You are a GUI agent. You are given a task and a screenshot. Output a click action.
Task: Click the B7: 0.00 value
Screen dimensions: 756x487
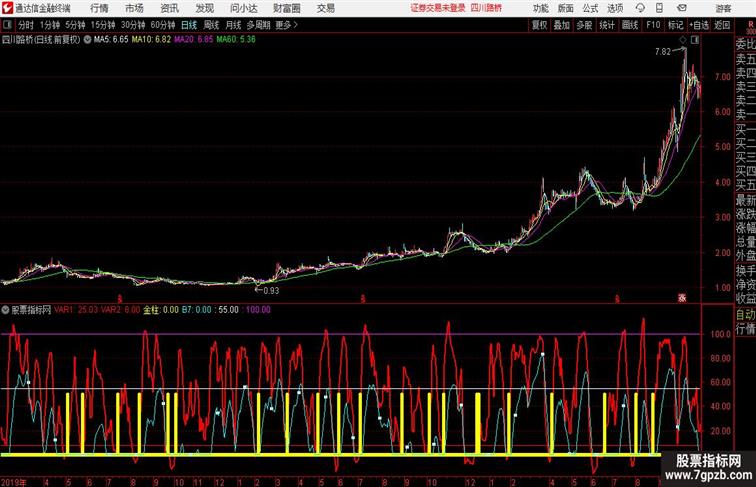pyautogui.click(x=196, y=310)
